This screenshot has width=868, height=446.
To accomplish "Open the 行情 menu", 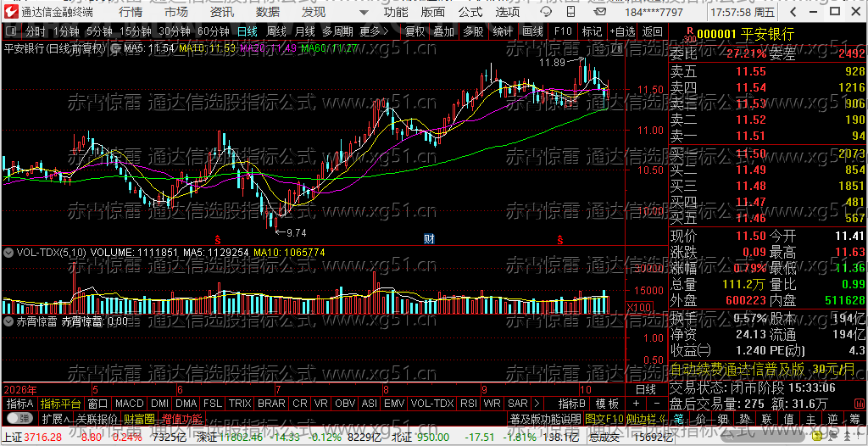I will 130,12.
